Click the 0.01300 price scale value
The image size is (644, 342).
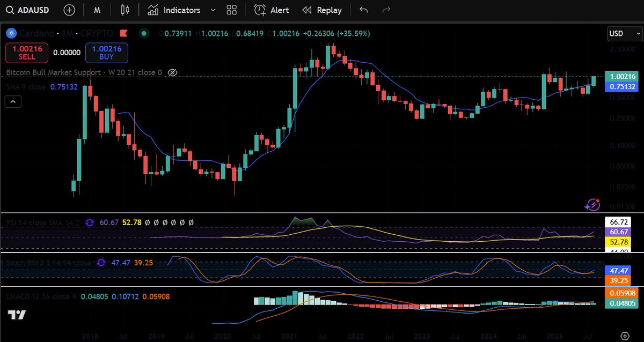(623, 206)
